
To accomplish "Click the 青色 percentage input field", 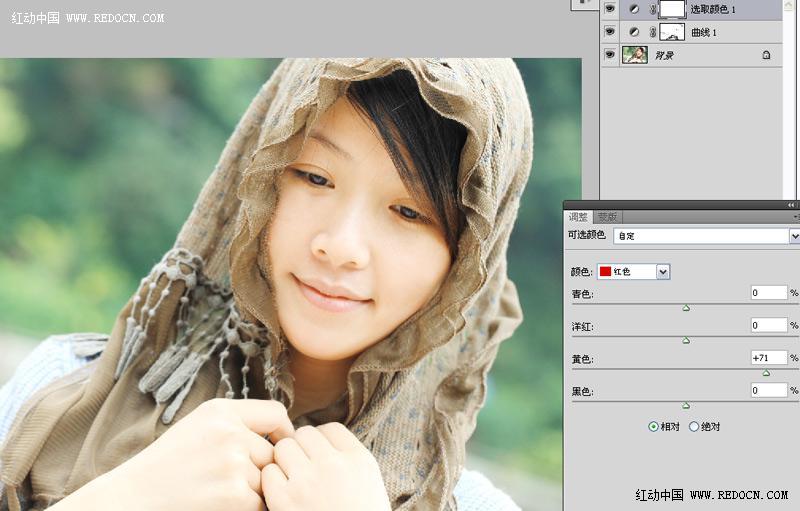I will coord(768,293).
